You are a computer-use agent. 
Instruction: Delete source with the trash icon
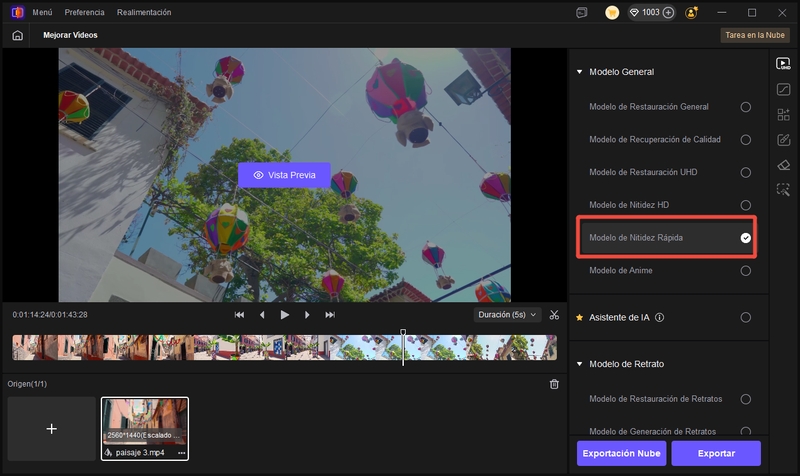pyautogui.click(x=555, y=384)
